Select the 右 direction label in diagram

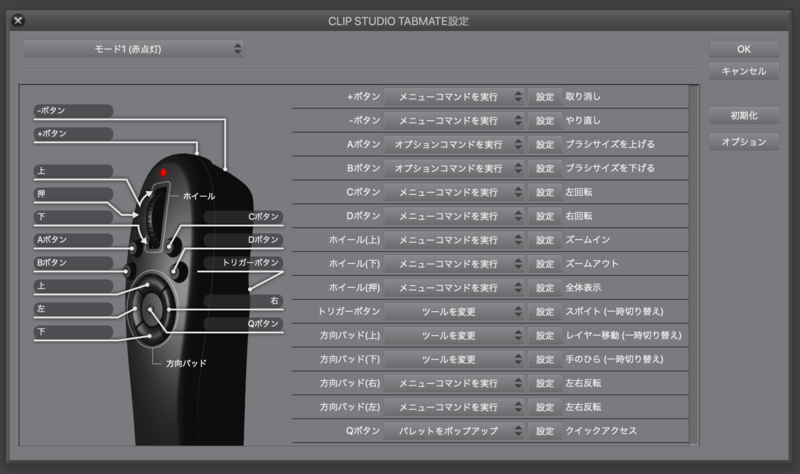243,301
